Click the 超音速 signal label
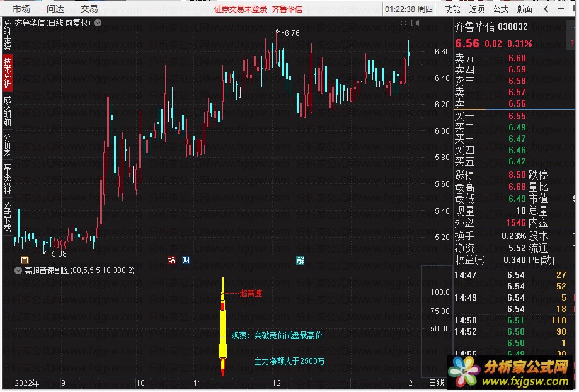Image resolution: width=579 pixels, height=392 pixels. coord(251,293)
